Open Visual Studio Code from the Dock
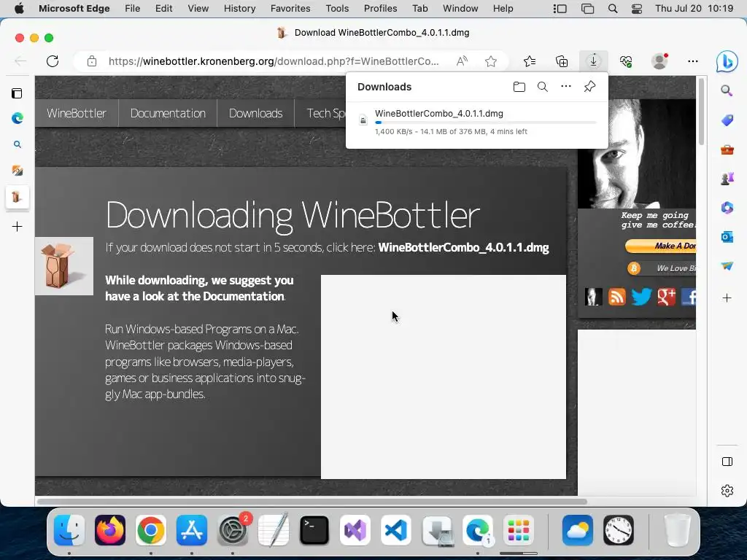747x560 pixels. 395,530
